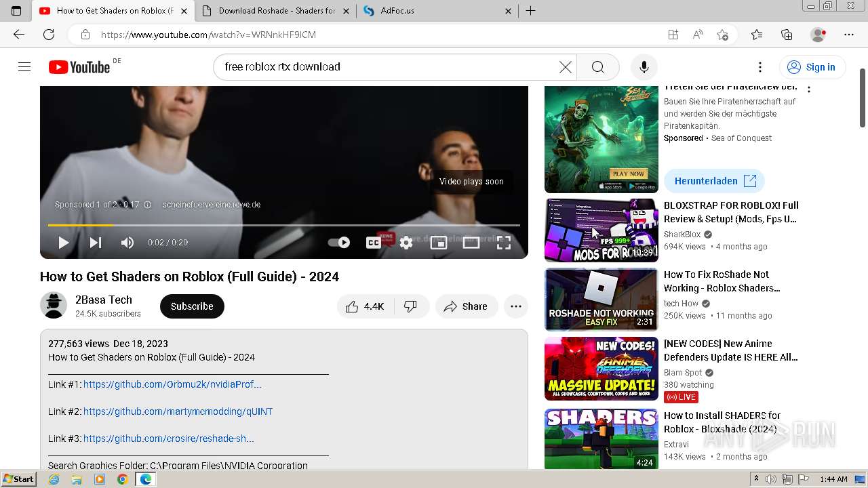Subscribe to 2Basa Tech

pyautogui.click(x=192, y=306)
